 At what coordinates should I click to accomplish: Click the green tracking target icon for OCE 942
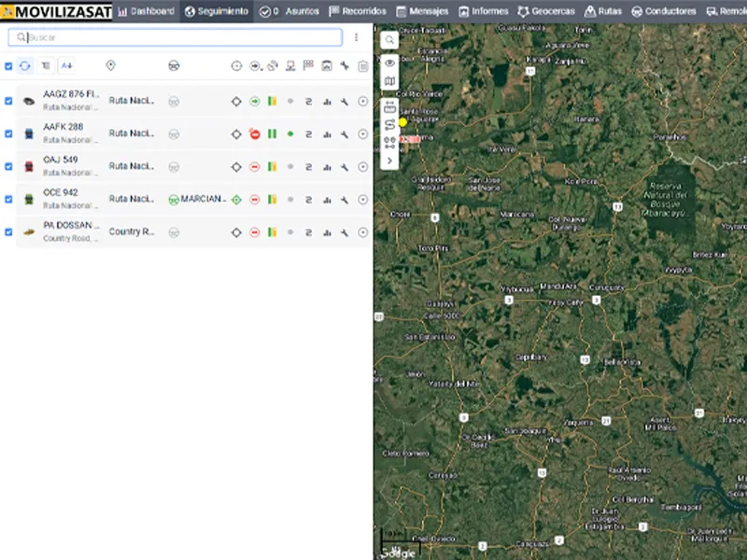(236, 200)
